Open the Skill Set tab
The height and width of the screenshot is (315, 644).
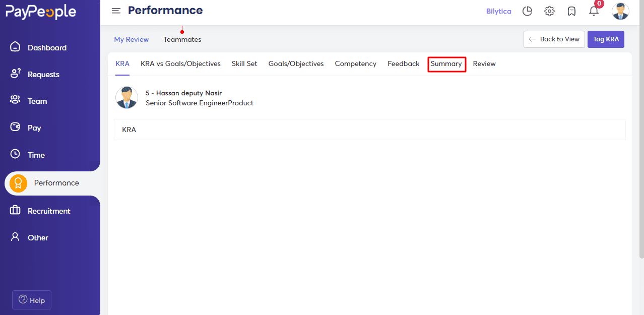244,64
